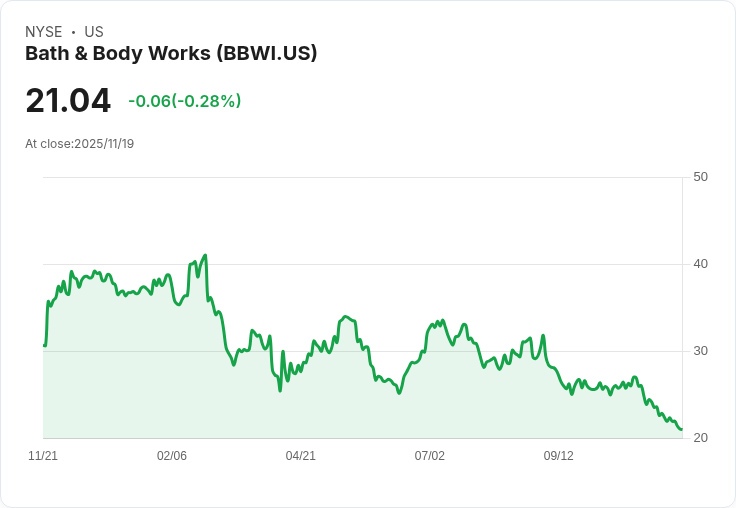Click the US market label
Screen dimensions: 736x508
pyautogui.click(x=94, y=32)
